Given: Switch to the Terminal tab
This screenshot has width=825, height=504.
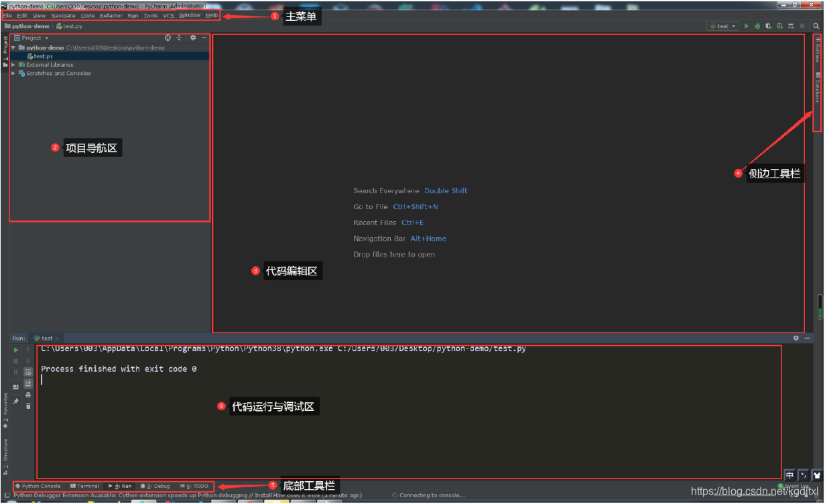Looking at the screenshot, I should click(x=85, y=486).
